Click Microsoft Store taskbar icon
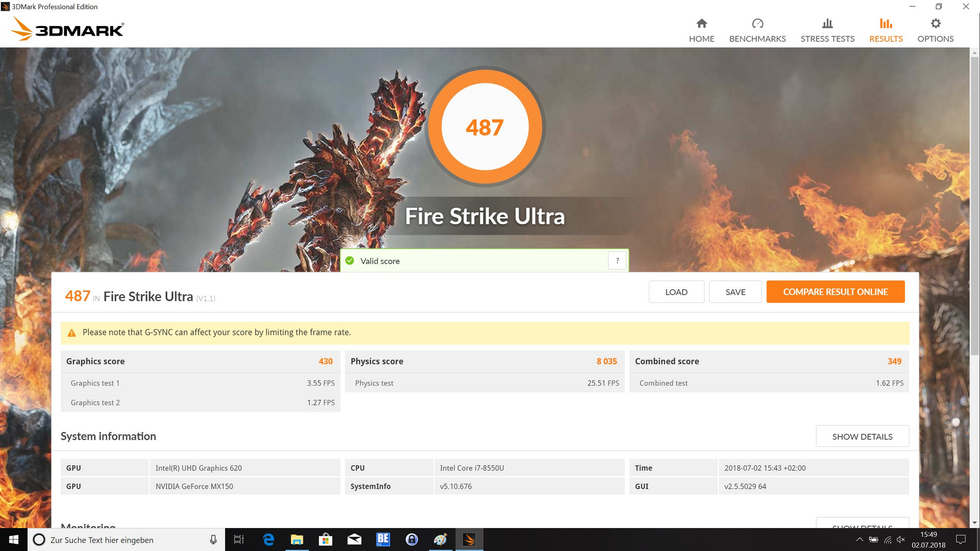The image size is (980, 551). (x=325, y=540)
